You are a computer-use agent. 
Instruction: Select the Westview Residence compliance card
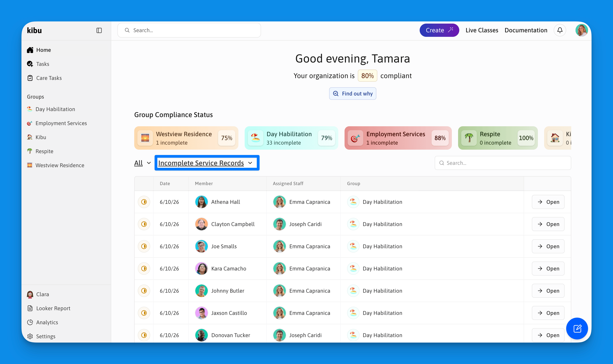coord(186,138)
